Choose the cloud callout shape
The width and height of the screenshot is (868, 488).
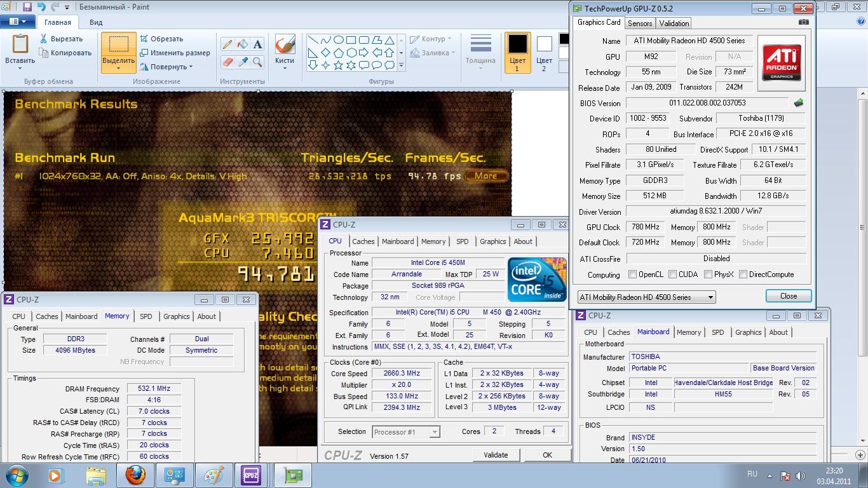click(390, 65)
